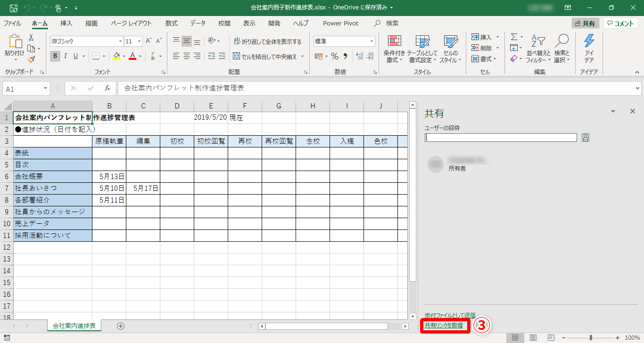
Task: Open the font size dropdown
Action: pyautogui.click(x=138, y=41)
